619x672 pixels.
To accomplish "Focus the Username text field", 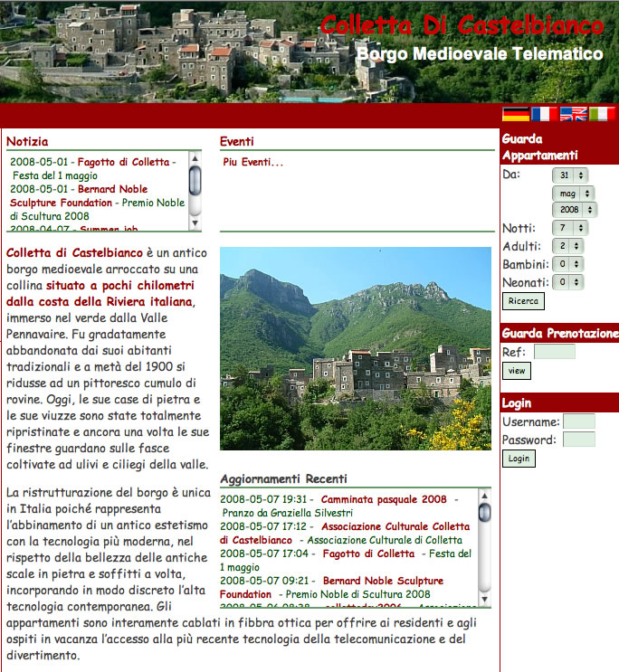I will point(578,421).
